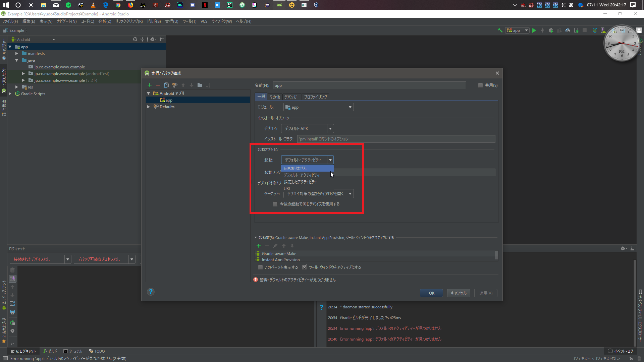This screenshot has height=362, width=644.
Task: Collapse the Android アプリ tree node
Action: pyautogui.click(x=149, y=93)
